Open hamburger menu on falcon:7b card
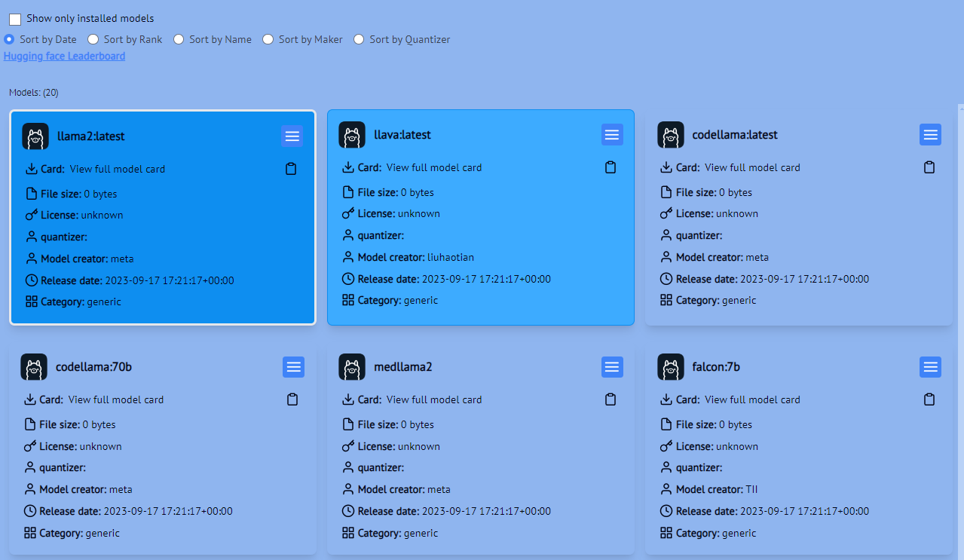The height and width of the screenshot is (560, 964). 929,367
